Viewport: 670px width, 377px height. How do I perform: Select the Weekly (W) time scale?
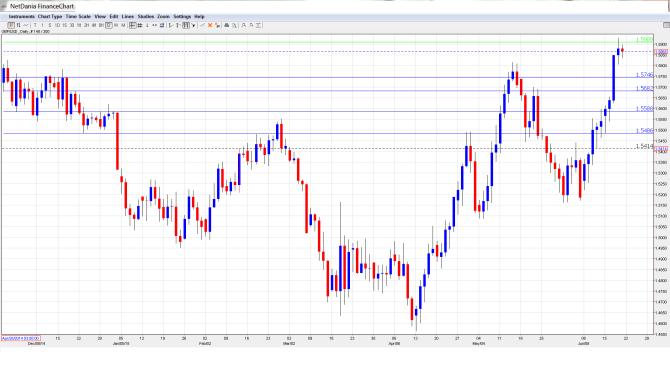click(116, 26)
